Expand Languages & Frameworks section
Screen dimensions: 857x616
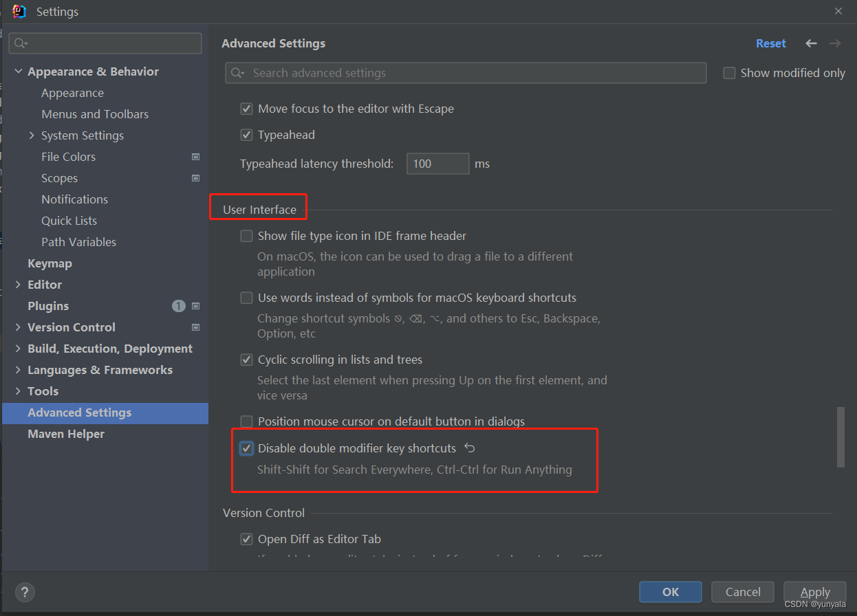click(x=18, y=370)
